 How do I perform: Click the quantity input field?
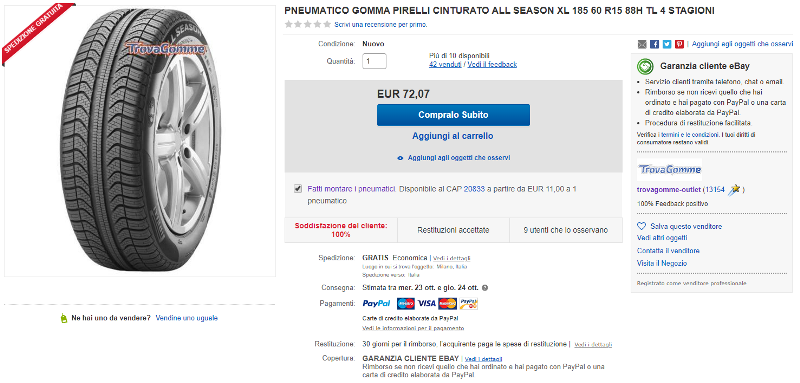[374, 61]
